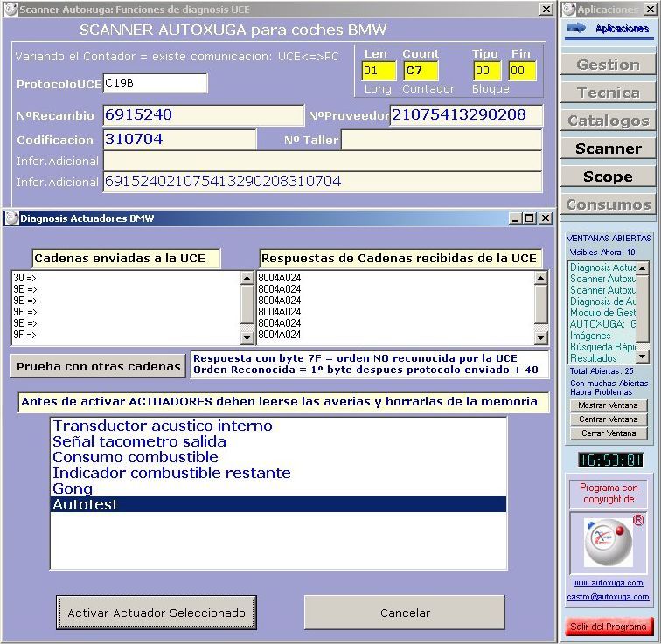The height and width of the screenshot is (644, 661).
Task: Click the Aplicaciones header link
Action: tap(622, 29)
